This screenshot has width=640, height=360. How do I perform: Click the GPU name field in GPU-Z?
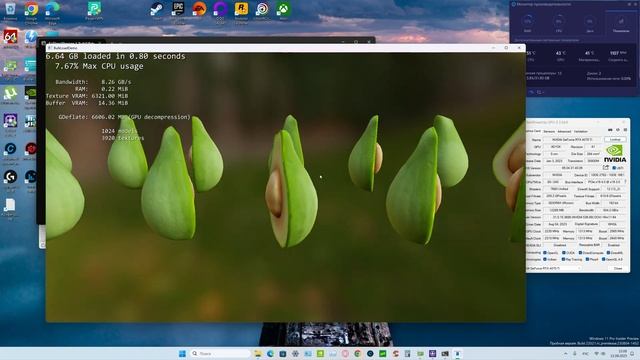(572, 140)
